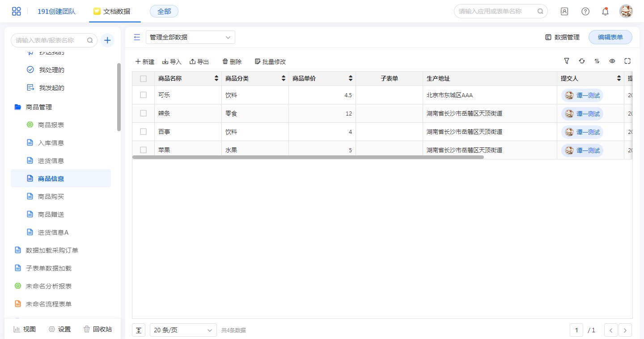The width and height of the screenshot is (644, 339).
Task: Expand the 20 条/页 page size dropdown
Action: click(183, 330)
